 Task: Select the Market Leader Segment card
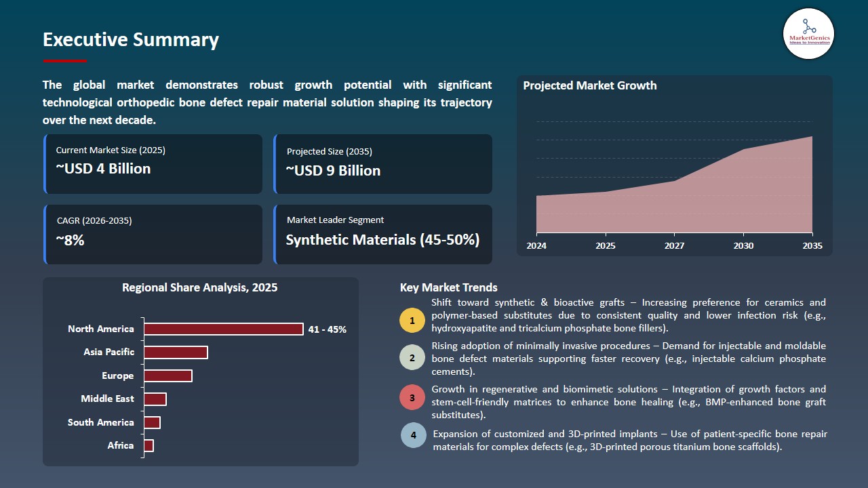coord(383,234)
